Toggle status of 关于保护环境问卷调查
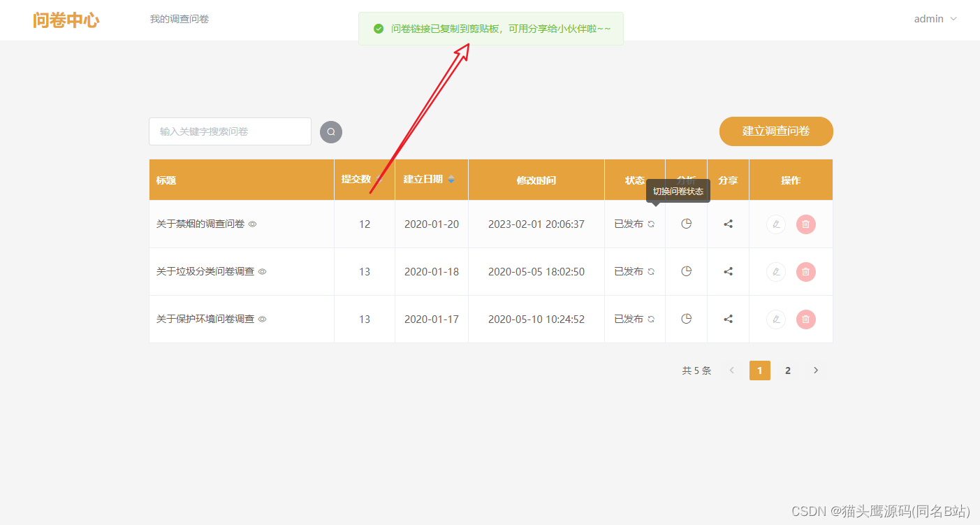Screen dimensions: 980x525 (x=651, y=319)
